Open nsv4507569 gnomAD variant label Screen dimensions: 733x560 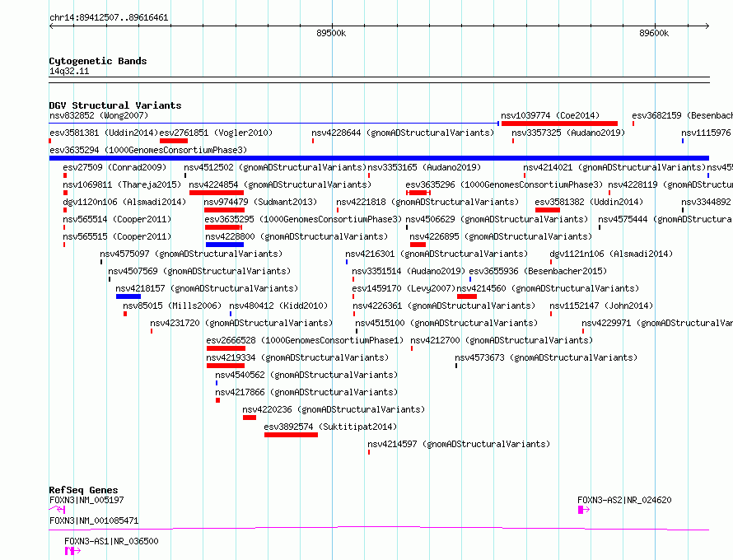[x=199, y=271]
